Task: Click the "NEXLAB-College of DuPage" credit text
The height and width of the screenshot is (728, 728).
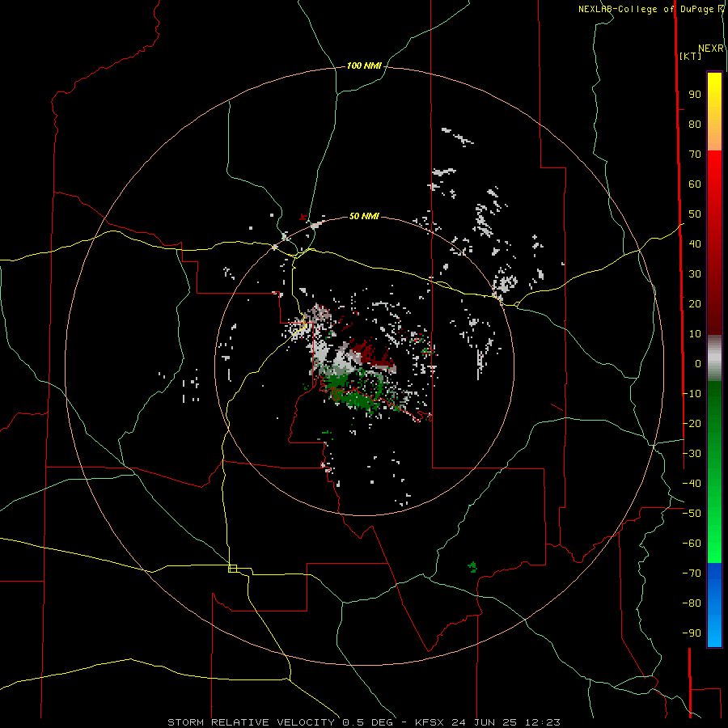Action: (647, 9)
